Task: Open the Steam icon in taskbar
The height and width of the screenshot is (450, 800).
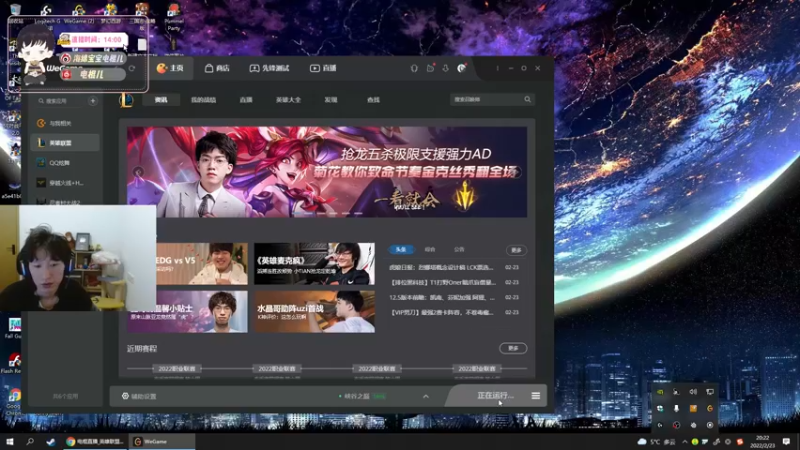Action: pyautogui.click(x=51, y=441)
